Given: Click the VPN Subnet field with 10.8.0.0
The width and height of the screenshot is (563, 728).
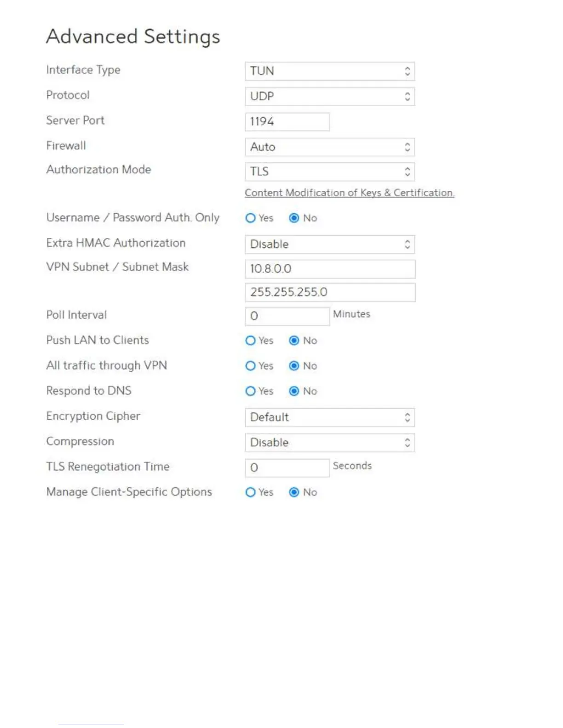Looking at the screenshot, I should [x=330, y=269].
